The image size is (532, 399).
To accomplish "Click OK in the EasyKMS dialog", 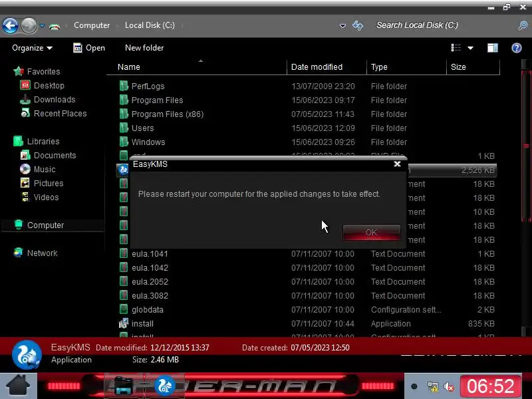I will (x=372, y=232).
